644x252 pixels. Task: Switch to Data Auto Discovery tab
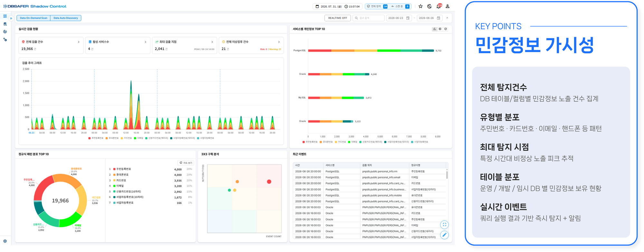tap(66, 18)
